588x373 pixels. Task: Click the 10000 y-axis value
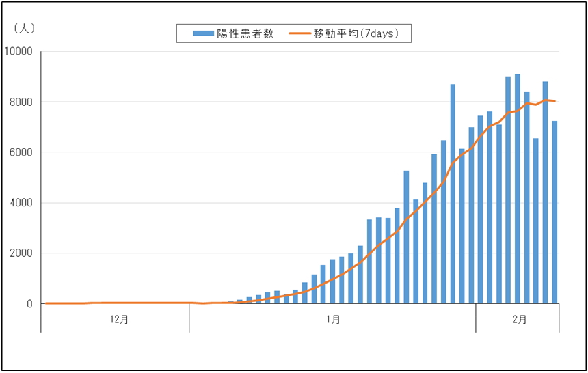tap(18, 51)
